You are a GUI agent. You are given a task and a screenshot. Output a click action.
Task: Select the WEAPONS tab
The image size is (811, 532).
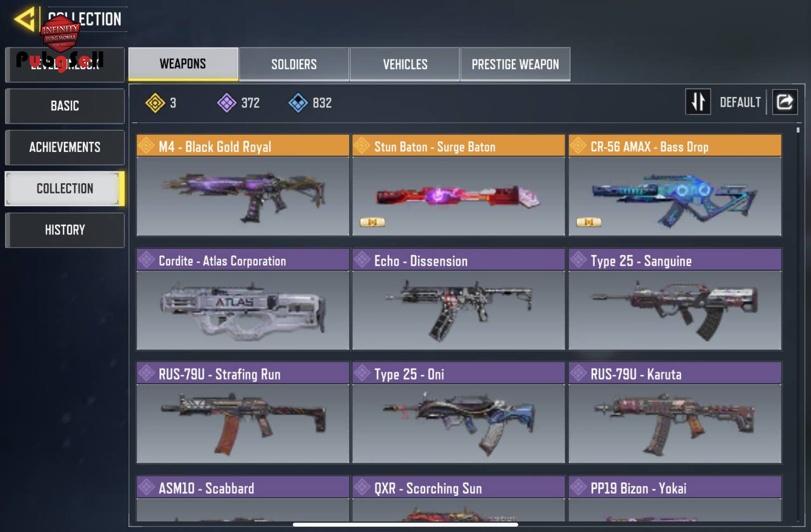183,64
